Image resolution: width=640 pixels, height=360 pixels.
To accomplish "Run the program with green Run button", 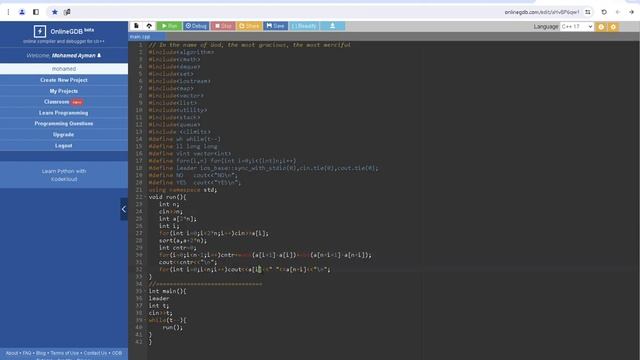I will [x=169, y=26].
